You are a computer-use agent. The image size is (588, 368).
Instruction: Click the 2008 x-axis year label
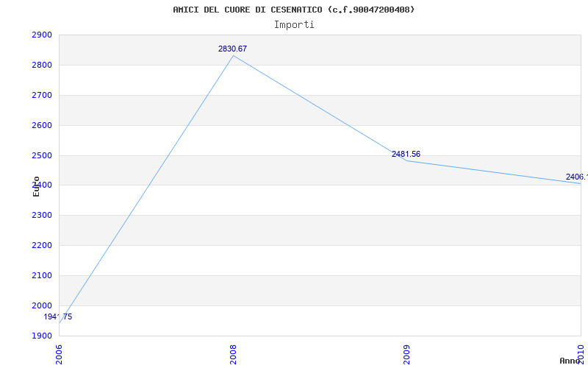[233, 355]
